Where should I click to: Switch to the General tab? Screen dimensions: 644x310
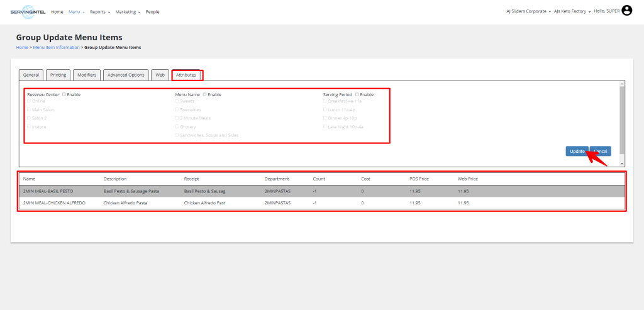pos(31,75)
